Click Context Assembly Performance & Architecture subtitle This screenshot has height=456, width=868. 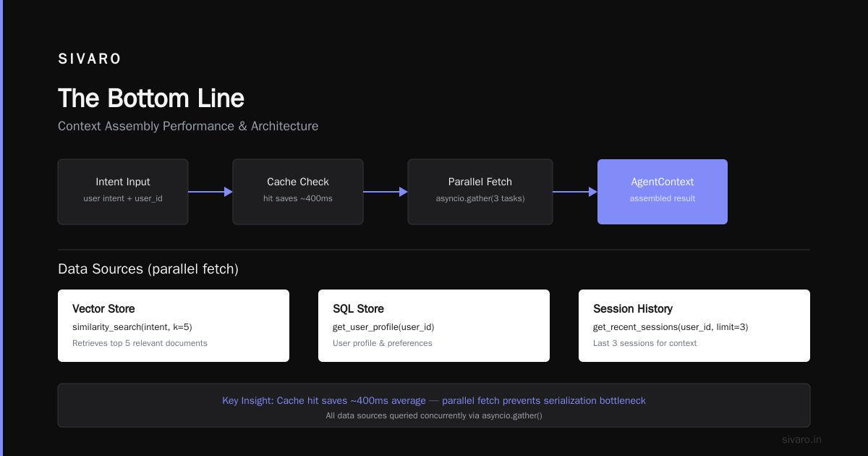[188, 126]
